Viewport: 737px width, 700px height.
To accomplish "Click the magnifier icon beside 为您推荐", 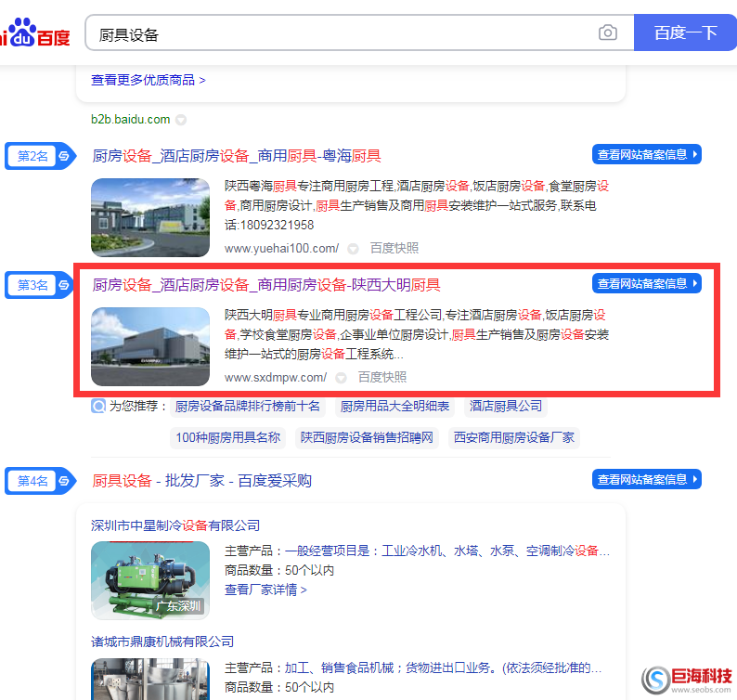I will click(98, 406).
